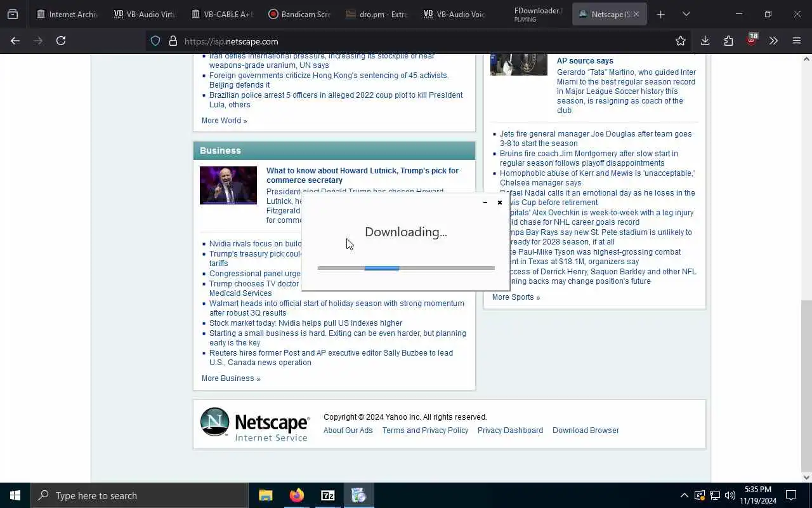Open Reuters hires Sally Buzbee story
This screenshot has width=812, height=508.
coord(331,358)
